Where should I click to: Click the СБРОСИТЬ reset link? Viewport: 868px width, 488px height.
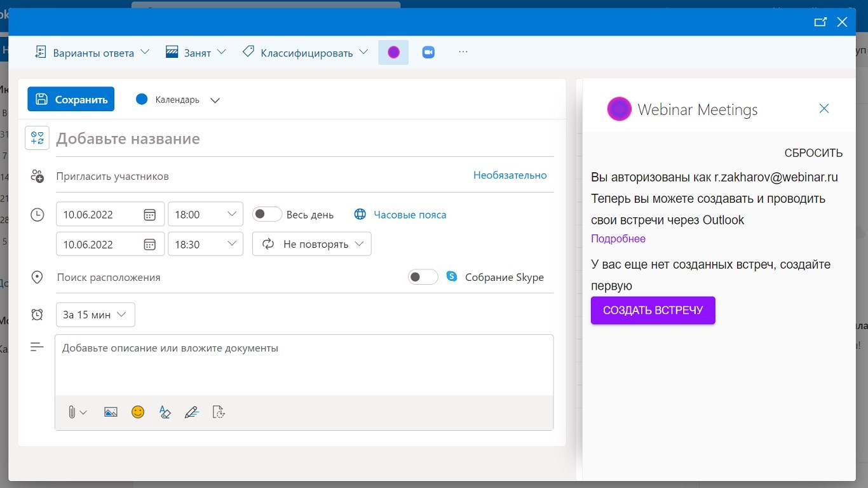pyautogui.click(x=813, y=153)
